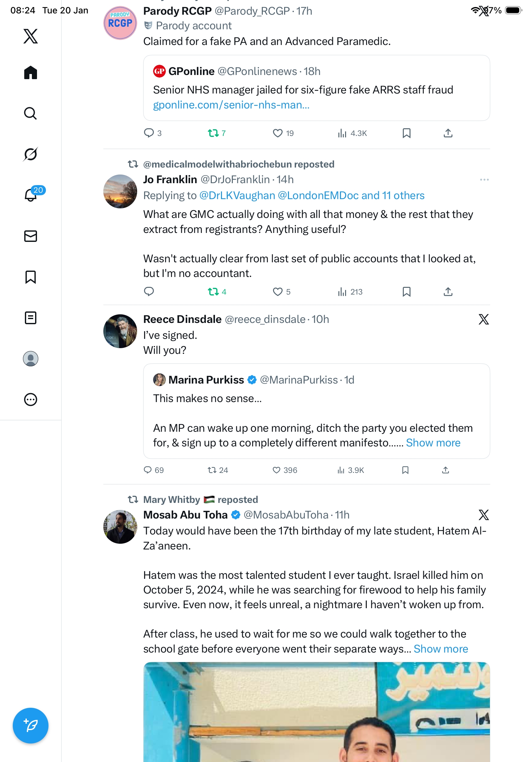The height and width of the screenshot is (762, 532).
Task: Expand Marina Purkiss quoted post with Show more
Action: [x=433, y=443]
